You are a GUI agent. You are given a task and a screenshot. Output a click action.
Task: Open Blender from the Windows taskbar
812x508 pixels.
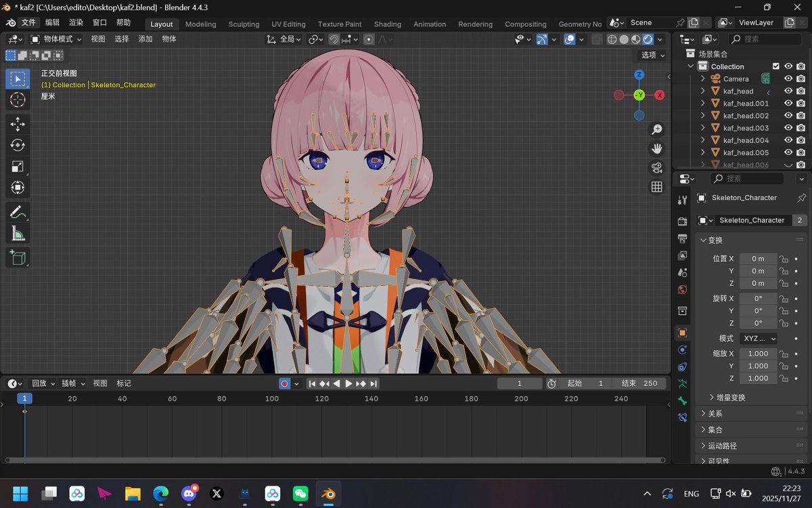[x=328, y=494]
